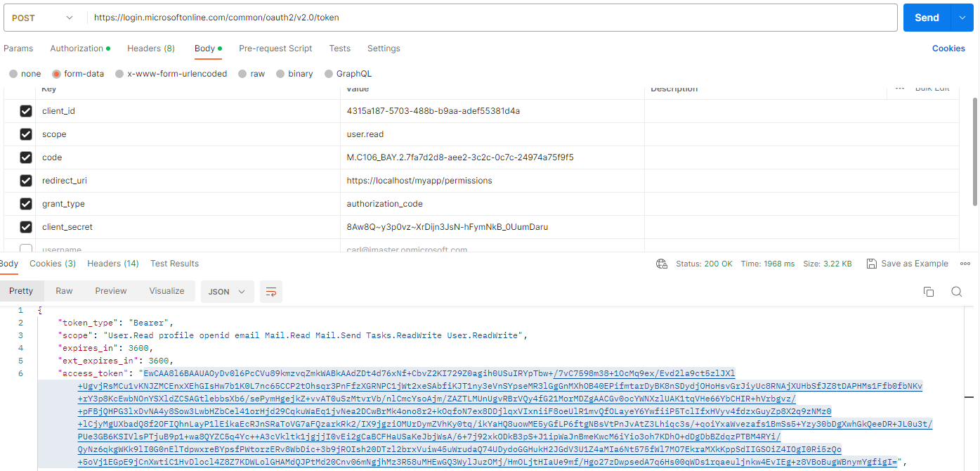Click the Time 1968 ms text
The width and height of the screenshot is (980, 471).
(x=768, y=264)
